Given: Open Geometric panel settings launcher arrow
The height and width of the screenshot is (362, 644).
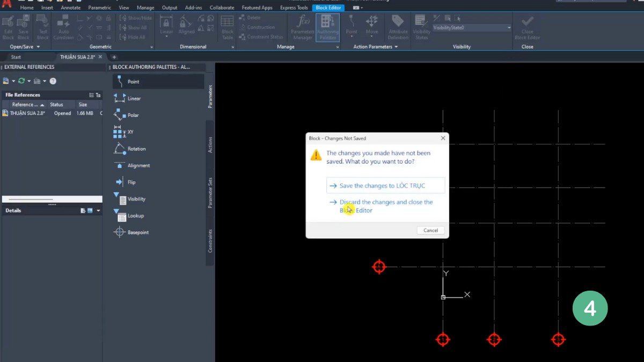Looking at the screenshot, I should coord(152,47).
